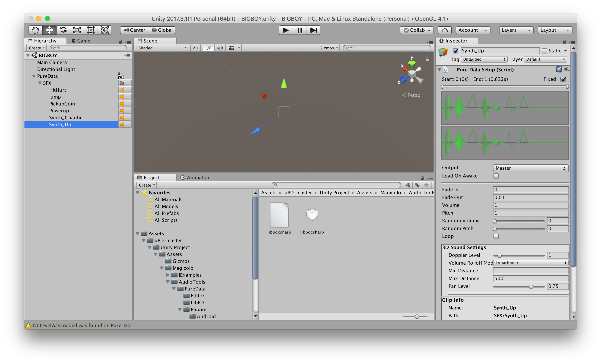This screenshot has width=601, height=364.
Task: Switch to the Game tab
Action: click(x=81, y=41)
